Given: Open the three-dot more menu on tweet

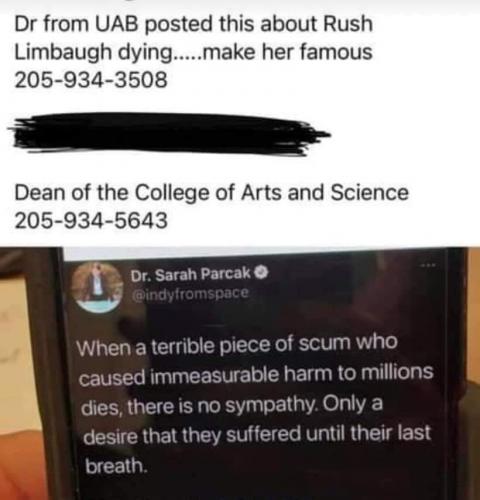Looking at the screenshot, I should coord(428,265).
